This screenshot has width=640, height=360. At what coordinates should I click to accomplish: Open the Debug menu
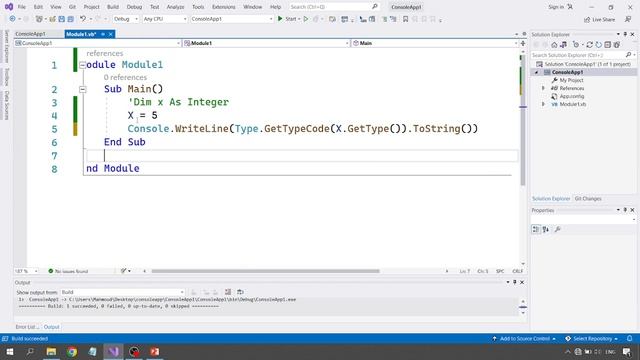(134, 7)
